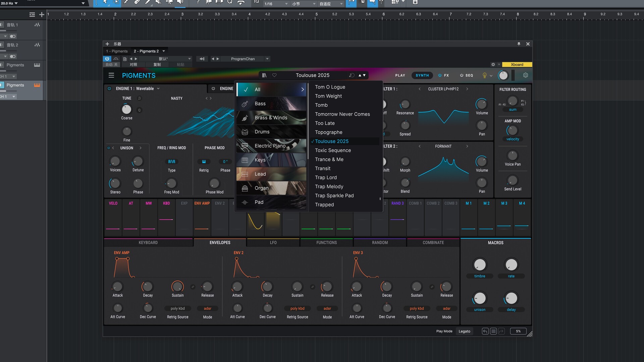The image size is (644, 362).
Task: Open the ProgramChan parameter dropdown
Action: point(267,59)
